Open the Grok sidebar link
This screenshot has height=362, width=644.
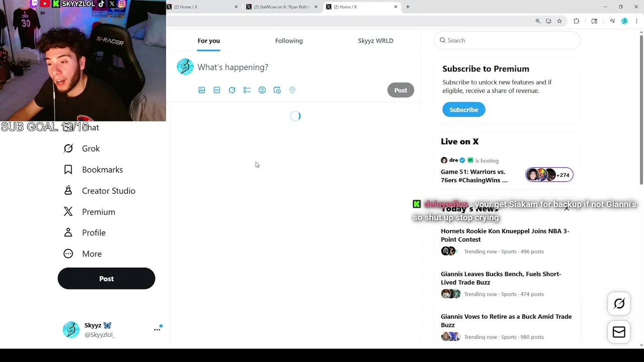coord(91,148)
